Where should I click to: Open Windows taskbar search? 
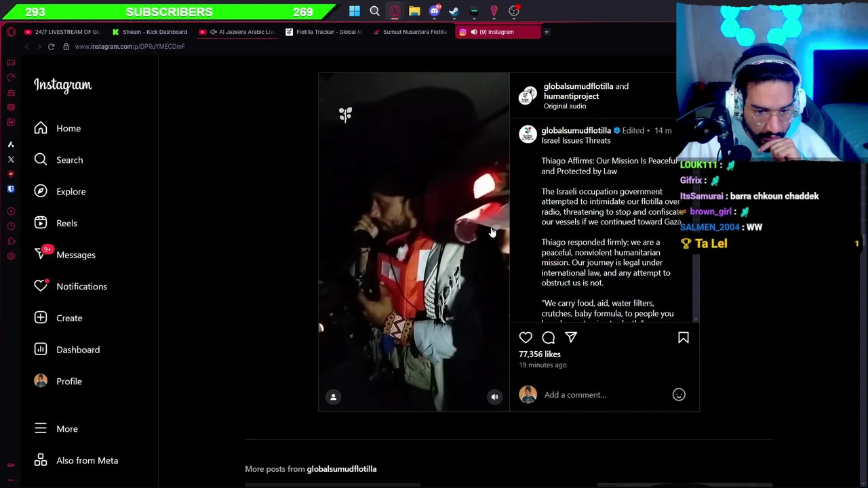(374, 11)
